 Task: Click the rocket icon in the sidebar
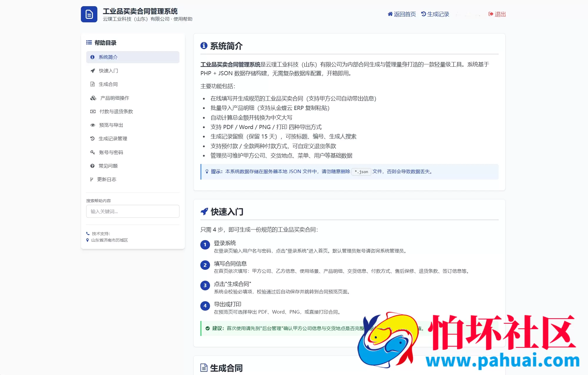click(93, 71)
